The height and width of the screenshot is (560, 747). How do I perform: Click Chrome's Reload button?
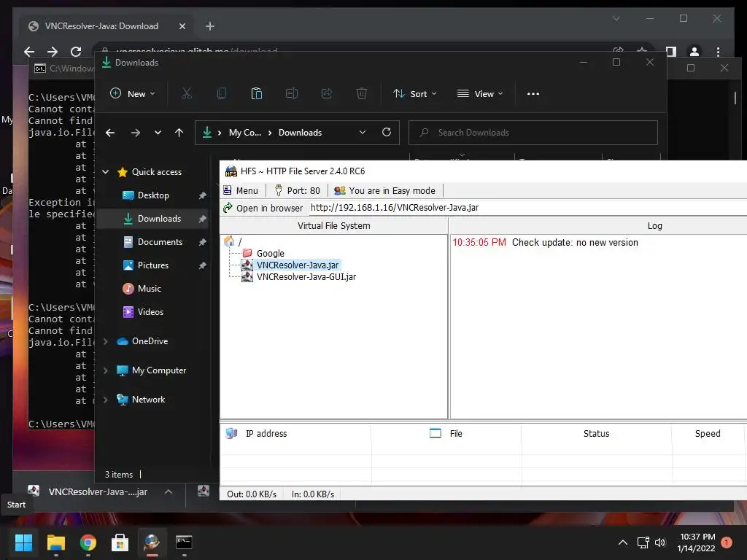76,52
